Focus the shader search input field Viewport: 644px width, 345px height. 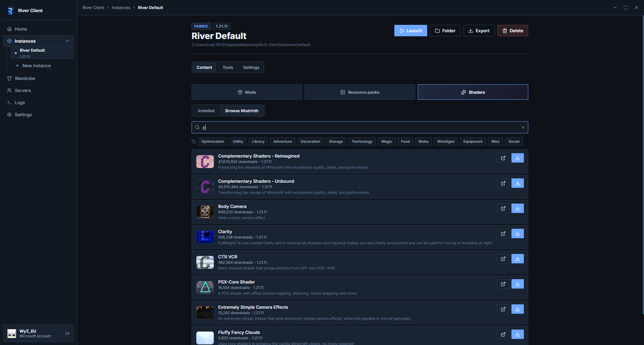(x=360, y=127)
